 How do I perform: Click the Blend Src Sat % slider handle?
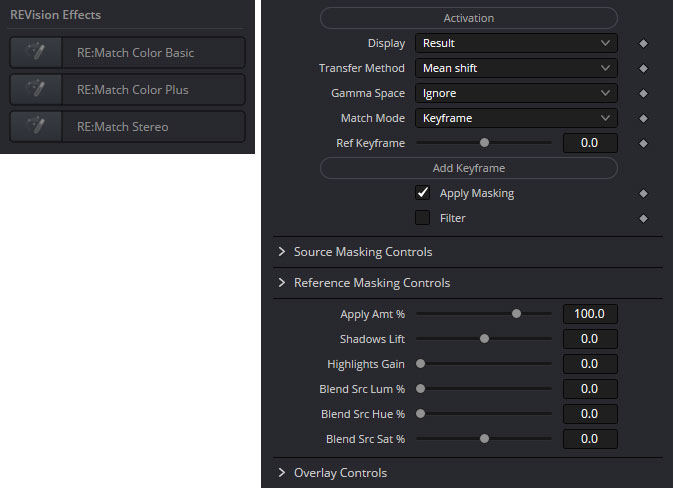(484, 439)
